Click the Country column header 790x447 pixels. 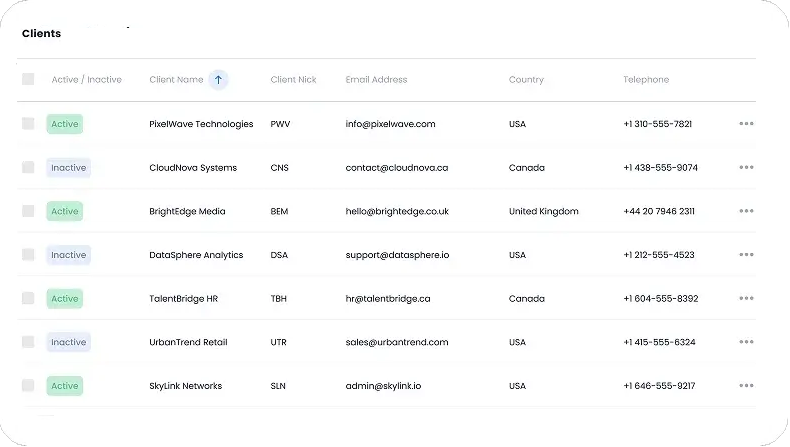point(526,80)
